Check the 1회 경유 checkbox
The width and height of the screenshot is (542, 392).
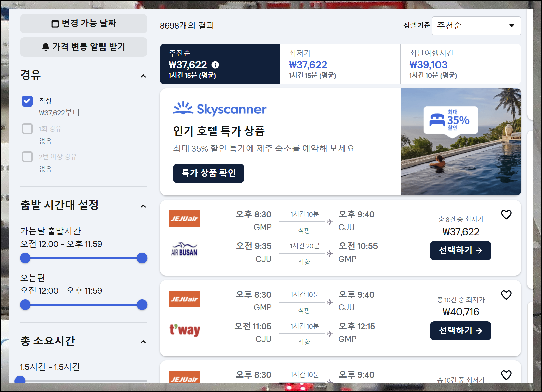click(x=27, y=129)
